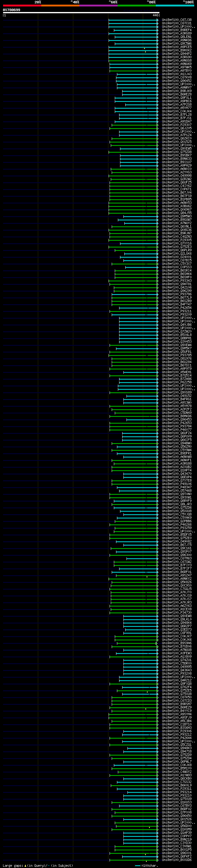Click the =100char. scale legend
Viewport: 197px width, 868px height.
[146, 865]
